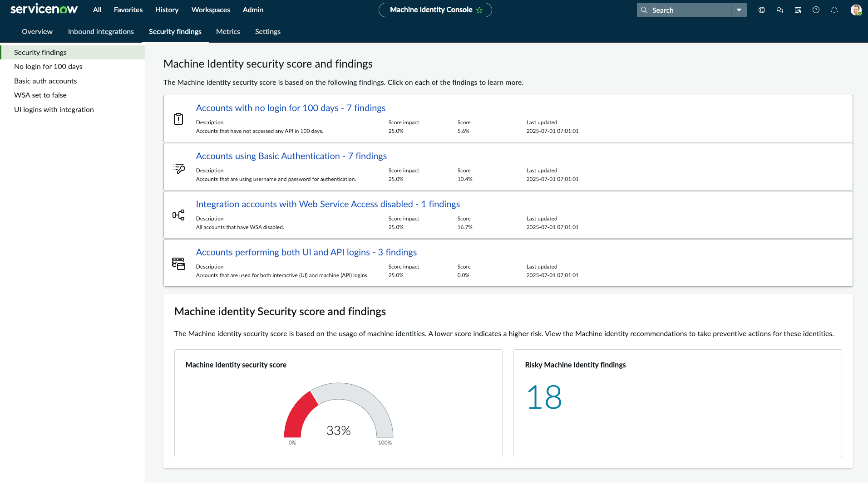The height and width of the screenshot is (484, 868).
Task: Click 'All accounts that have WSA disabled.' description
Action: tap(240, 227)
